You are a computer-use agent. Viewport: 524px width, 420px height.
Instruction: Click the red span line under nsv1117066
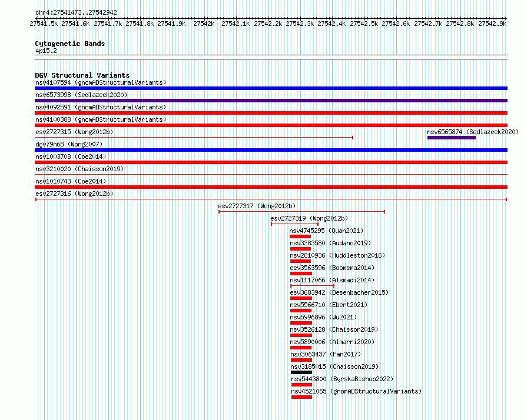312,286
